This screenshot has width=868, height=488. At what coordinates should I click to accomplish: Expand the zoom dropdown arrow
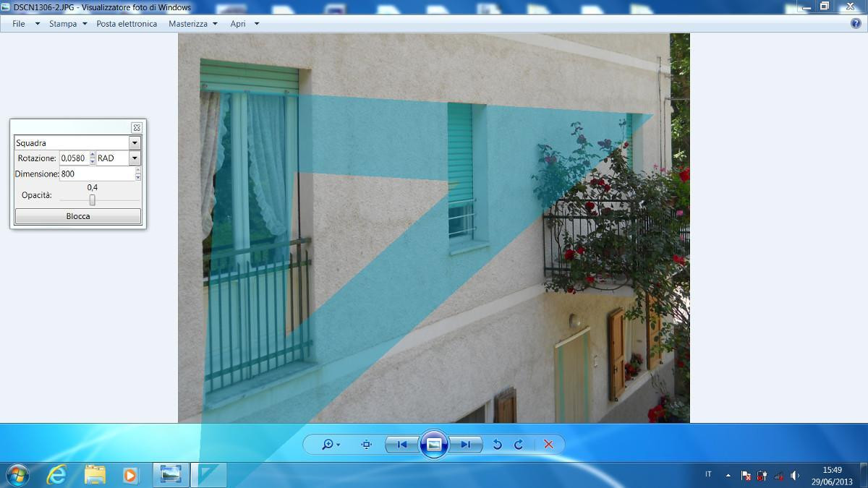point(339,445)
